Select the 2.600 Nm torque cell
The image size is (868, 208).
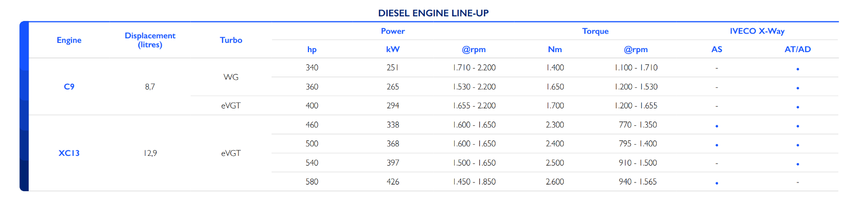click(554, 182)
